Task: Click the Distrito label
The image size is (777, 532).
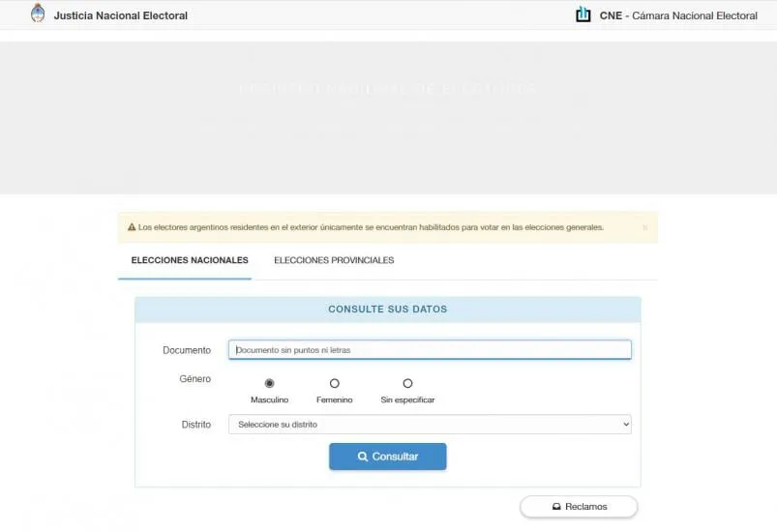Action: pyautogui.click(x=196, y=425)
